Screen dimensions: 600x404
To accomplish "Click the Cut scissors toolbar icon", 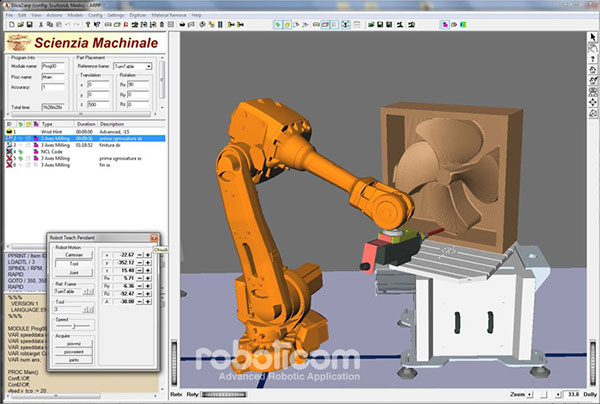I will pos(41,25).
